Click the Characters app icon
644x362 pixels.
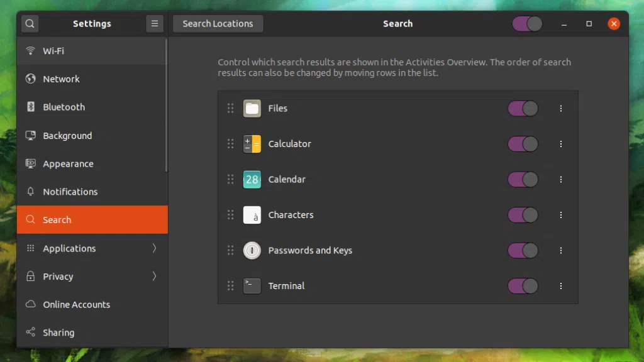(x=252, y=215)
